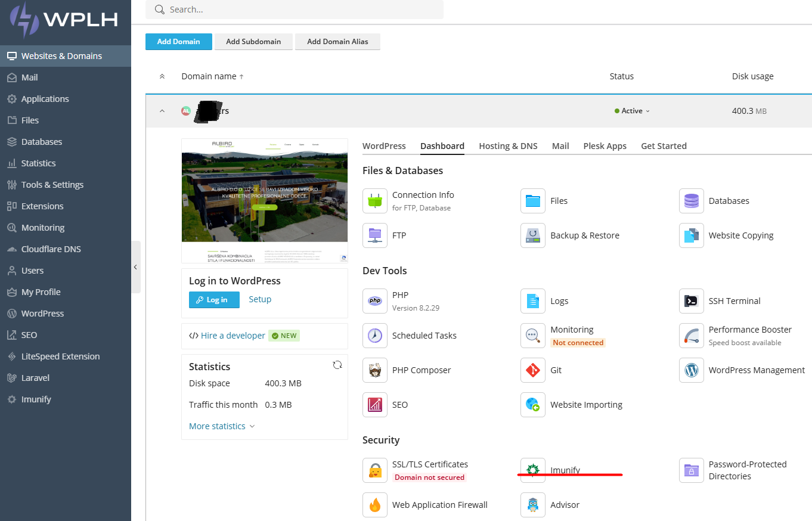Collapse all domains with the double chevron
Image resolution: width=812 pixels, height=521 pixels.
(x=162, y=76)
